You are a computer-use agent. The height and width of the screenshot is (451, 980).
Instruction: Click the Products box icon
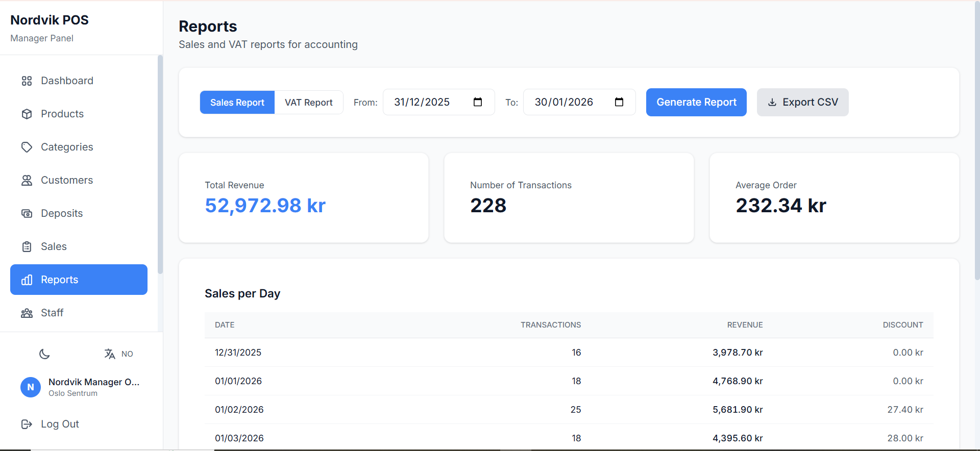click(27, 114)
